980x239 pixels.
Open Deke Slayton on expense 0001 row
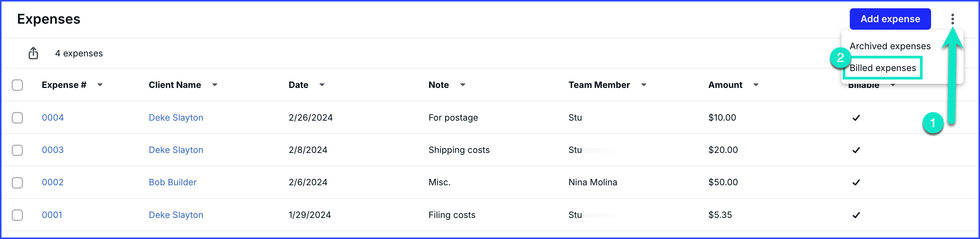(x=176, y=215)
